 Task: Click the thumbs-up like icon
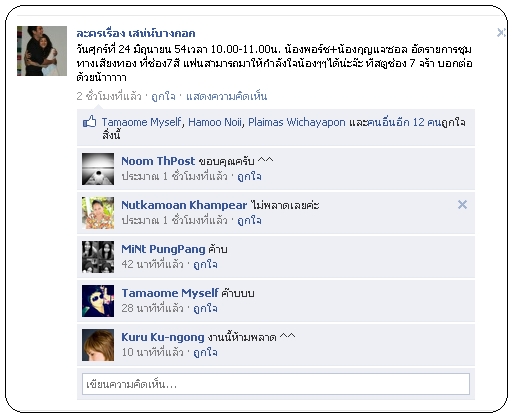tap(89, 122)
